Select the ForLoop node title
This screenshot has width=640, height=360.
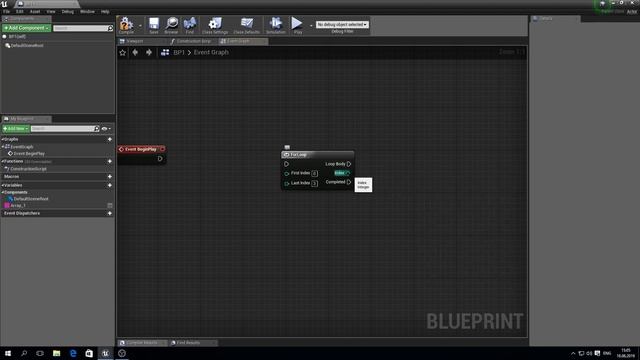(298, 155)
